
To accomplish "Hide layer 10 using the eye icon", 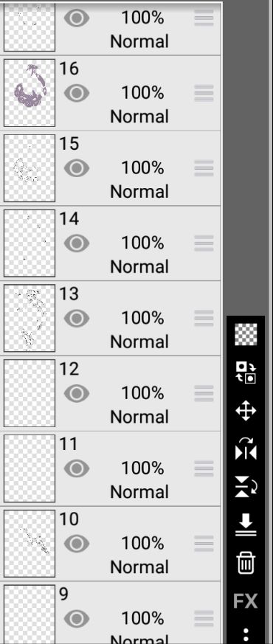I will 76,544.
